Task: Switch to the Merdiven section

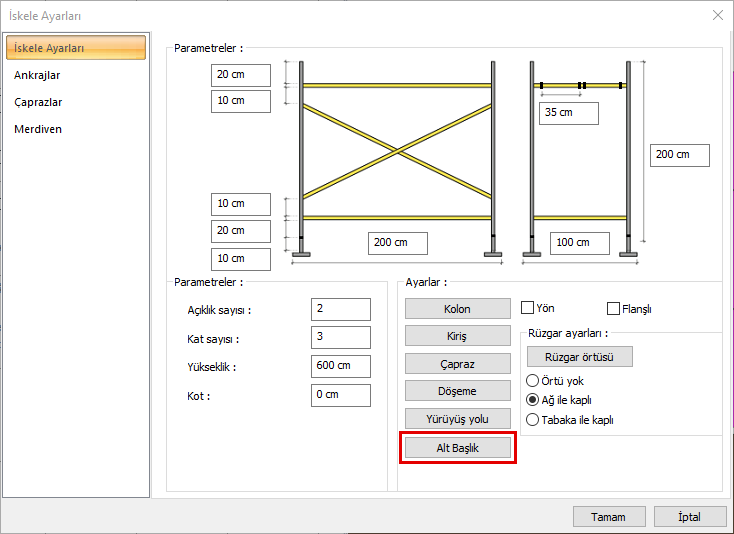Action: point(38,129)
